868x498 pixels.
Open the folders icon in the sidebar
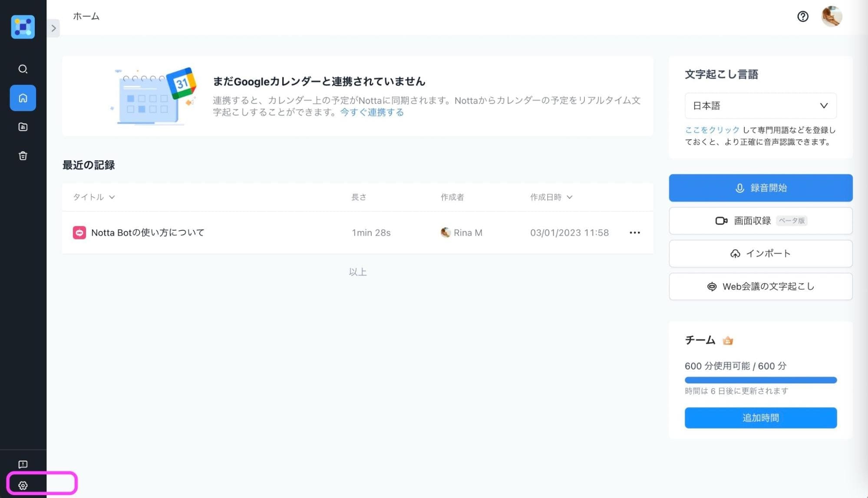(23, 127)
